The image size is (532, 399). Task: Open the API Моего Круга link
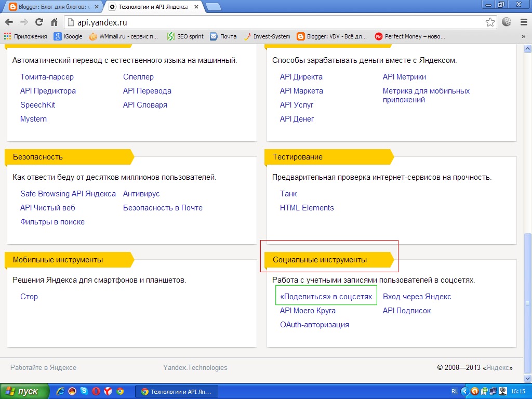tap(308, 311)
